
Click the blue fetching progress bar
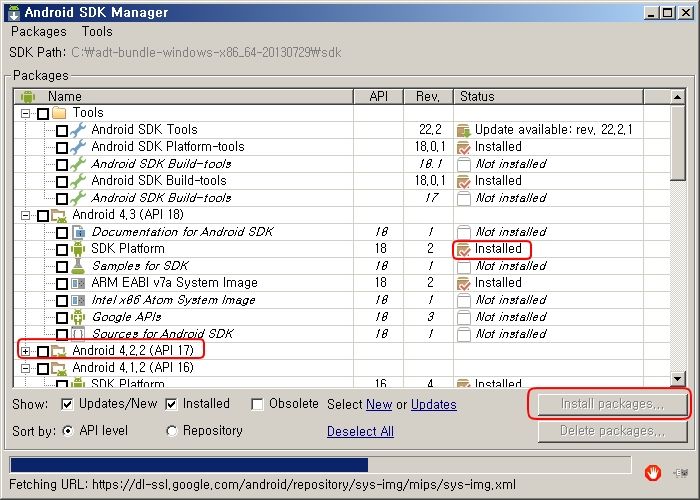tap(189, 465)
